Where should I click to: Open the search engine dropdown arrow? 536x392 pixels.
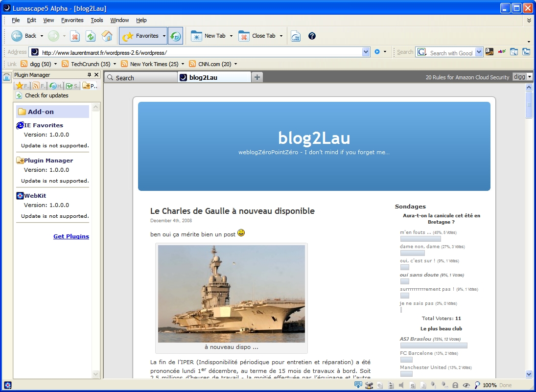(x=479, y=52)
